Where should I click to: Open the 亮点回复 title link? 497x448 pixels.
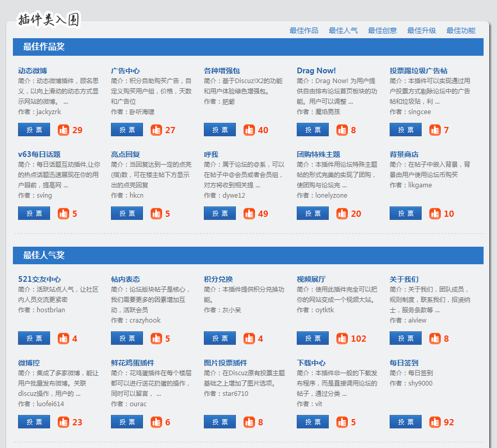pyautogui.click(x=125, y=154)
